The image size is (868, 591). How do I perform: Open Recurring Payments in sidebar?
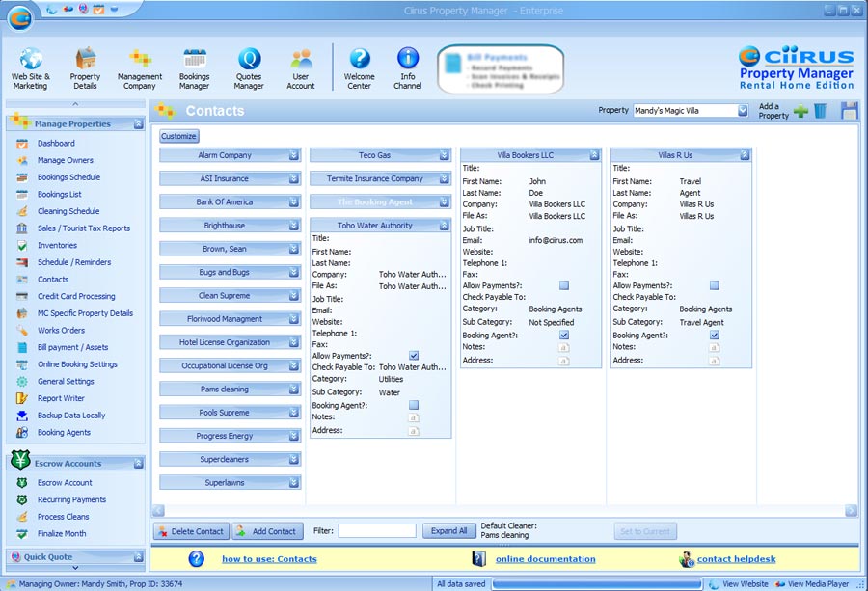pyautogui.click(x=72, y=499)
